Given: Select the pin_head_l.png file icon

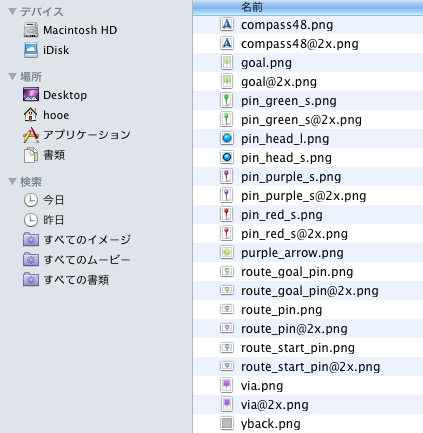Looking at the screenshot, I should point(227,139).
